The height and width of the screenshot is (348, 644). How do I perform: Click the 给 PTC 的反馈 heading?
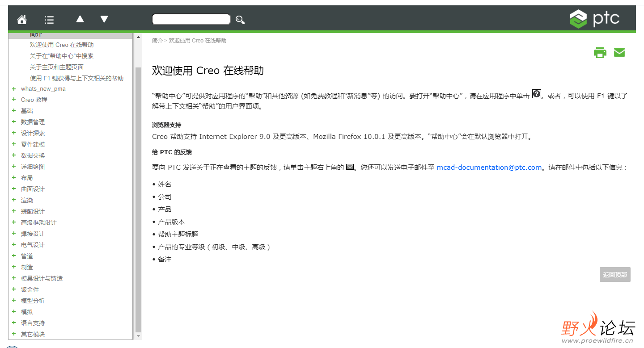pyautogui.click(x=172, y=152)
